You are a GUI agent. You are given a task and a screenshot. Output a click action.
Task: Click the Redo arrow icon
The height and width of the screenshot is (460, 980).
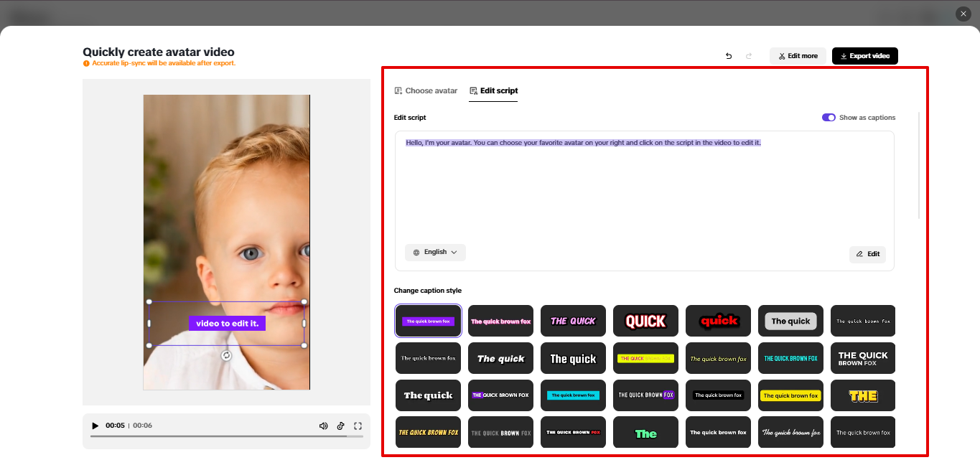point(749,55)
